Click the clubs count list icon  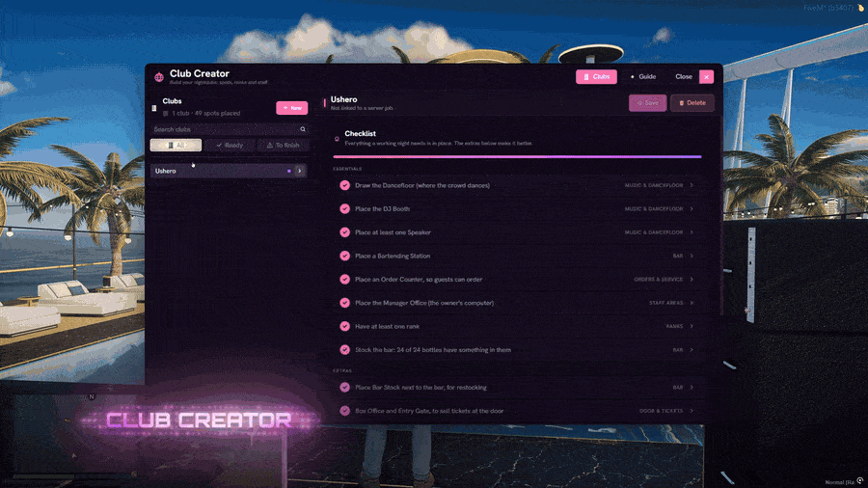coord(166,114)
